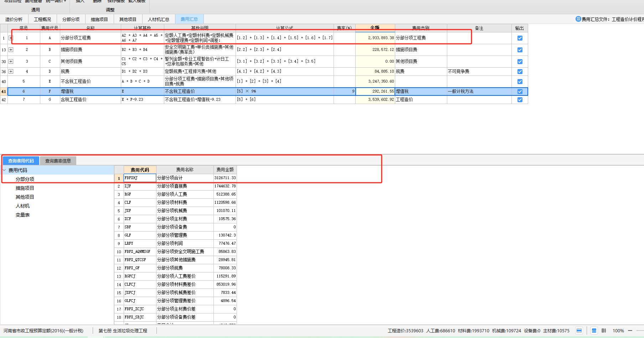Expand the 其他项目费 row plus box
Image resolution: width=644 pixels, height=338 pixels.
[11, 61]
